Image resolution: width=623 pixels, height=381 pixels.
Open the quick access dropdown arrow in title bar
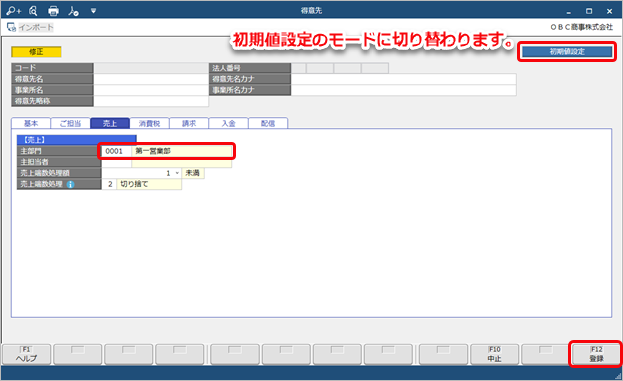pos(93,11)
